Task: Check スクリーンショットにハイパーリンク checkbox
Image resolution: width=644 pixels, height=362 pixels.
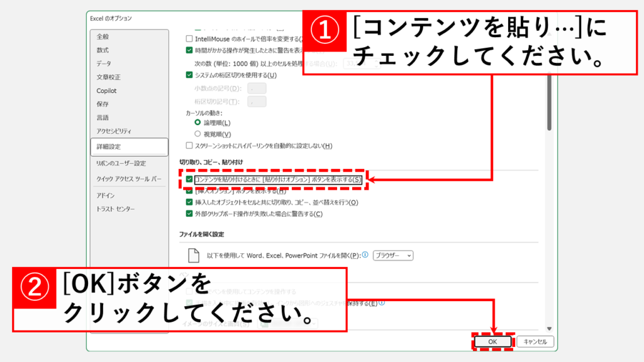Action: [189, 145]
